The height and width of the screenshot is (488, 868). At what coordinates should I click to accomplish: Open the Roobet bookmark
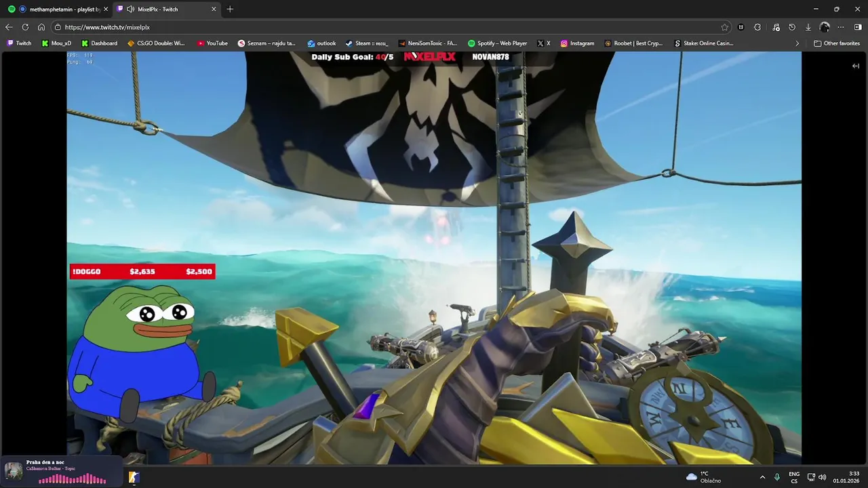[633, 43]
